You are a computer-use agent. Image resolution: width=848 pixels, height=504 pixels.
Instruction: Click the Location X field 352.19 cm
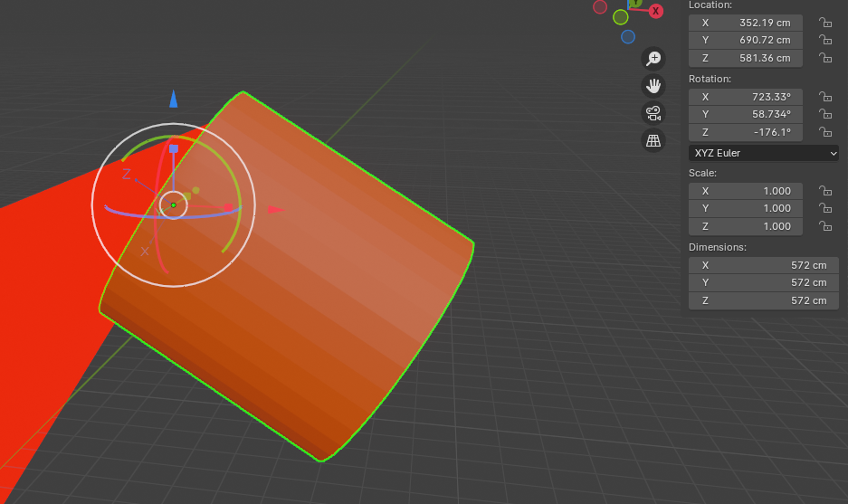(745, 23)
